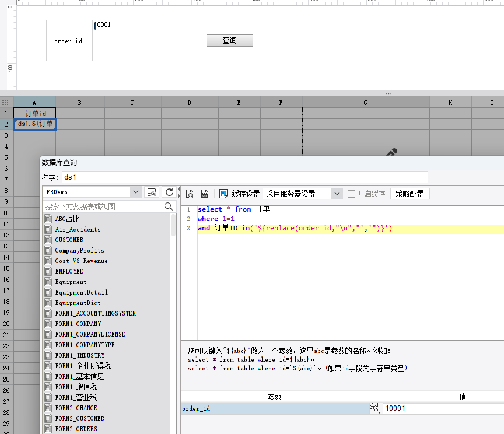Screen dimensions: 504x434
Task: Click the table search box
Action: (103, 206)
